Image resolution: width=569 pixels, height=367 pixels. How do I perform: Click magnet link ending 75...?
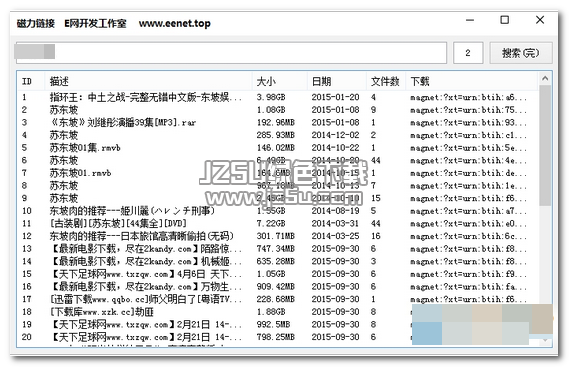click(x=468, y=110)
